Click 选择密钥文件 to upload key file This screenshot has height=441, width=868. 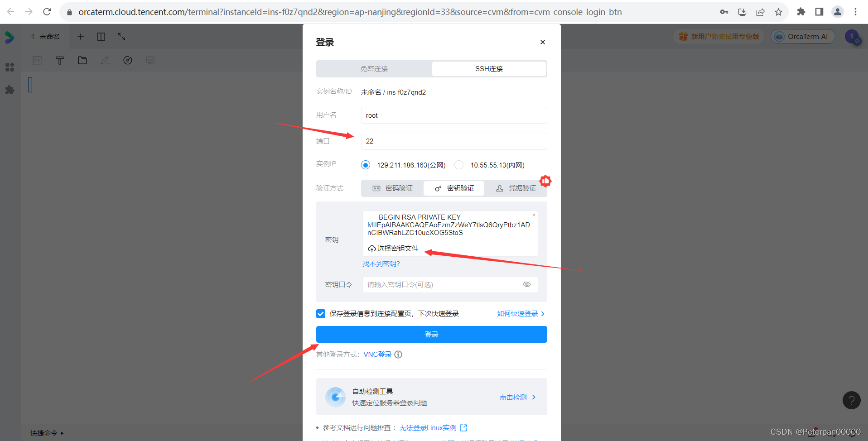[x=393, y=249]
